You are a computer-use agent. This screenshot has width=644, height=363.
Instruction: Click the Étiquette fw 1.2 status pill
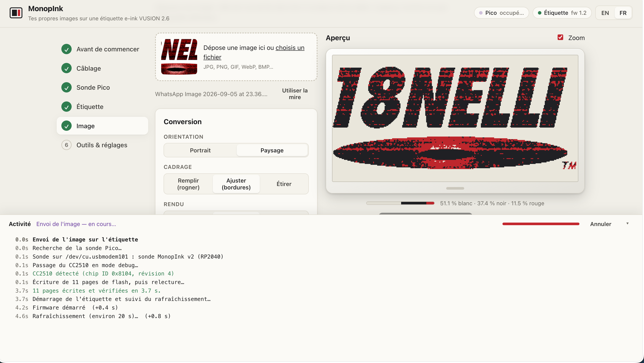[x=562, y=13]
